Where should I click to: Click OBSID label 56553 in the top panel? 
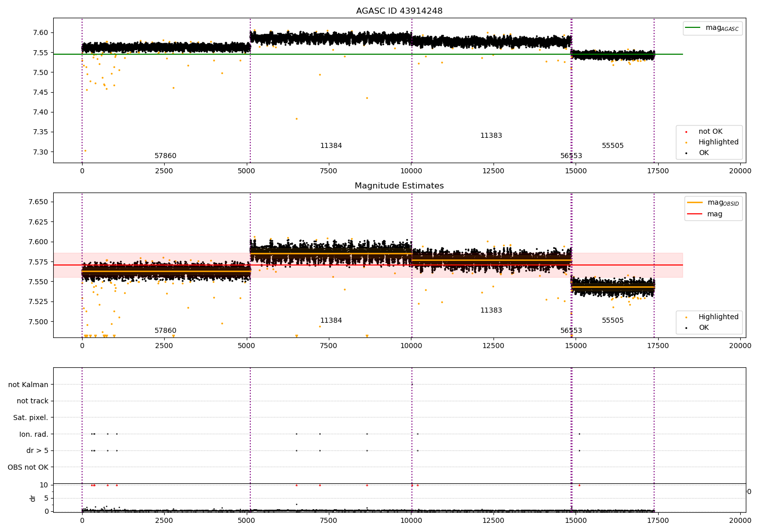[571, 156]
